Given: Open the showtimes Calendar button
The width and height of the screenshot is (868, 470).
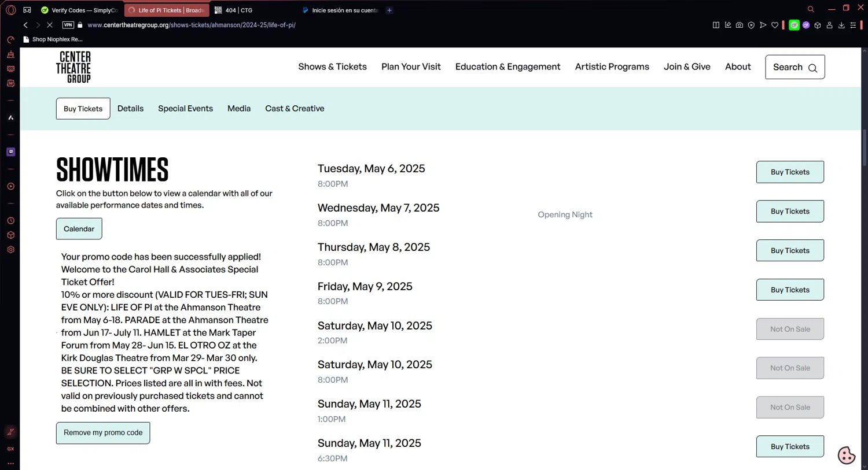Looking at the screenshot, I should pos(79,229).
